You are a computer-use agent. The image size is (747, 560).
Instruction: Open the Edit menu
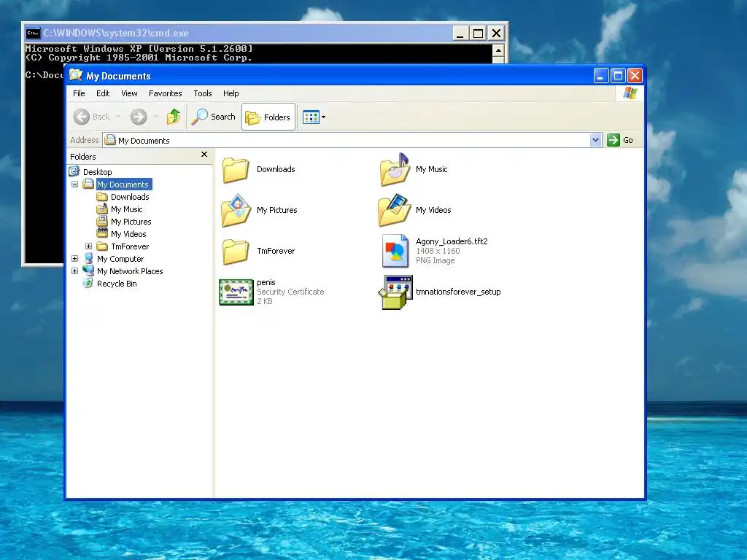[103, 93]
